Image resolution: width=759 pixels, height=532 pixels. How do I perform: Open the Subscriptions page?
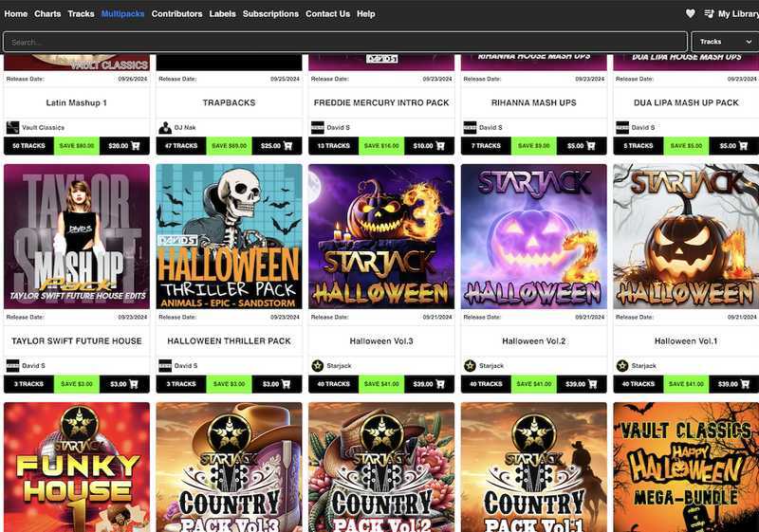coord(270,13)
